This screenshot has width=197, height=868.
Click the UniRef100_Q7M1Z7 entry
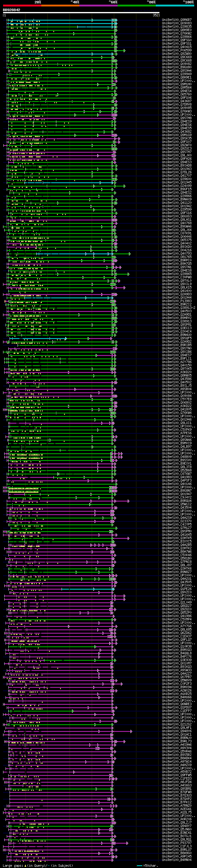tap(177, 528)
